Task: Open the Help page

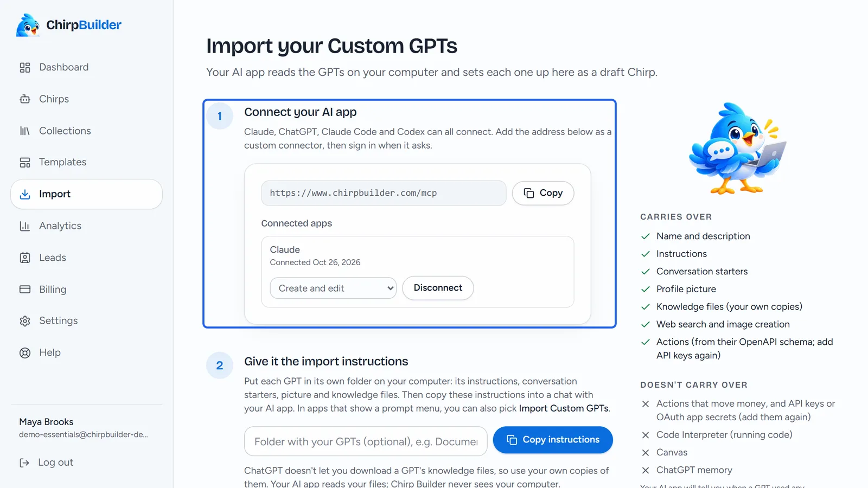Action: click(x=86, y=353)
